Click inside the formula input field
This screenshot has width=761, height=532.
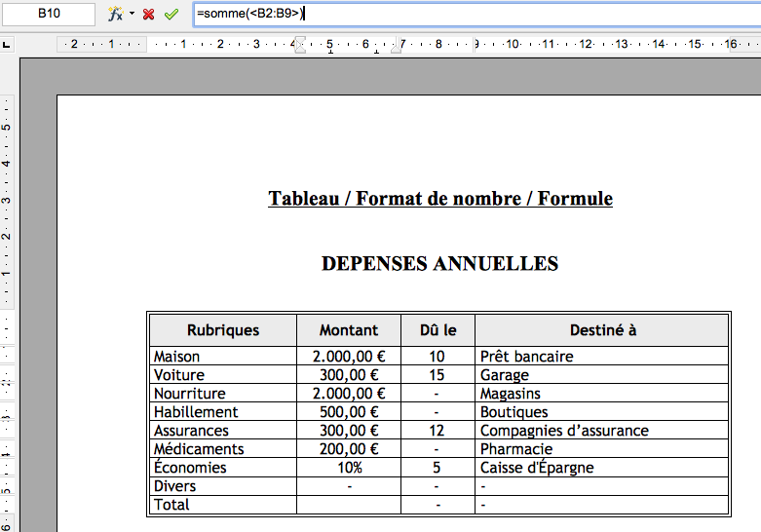(477, 14)
